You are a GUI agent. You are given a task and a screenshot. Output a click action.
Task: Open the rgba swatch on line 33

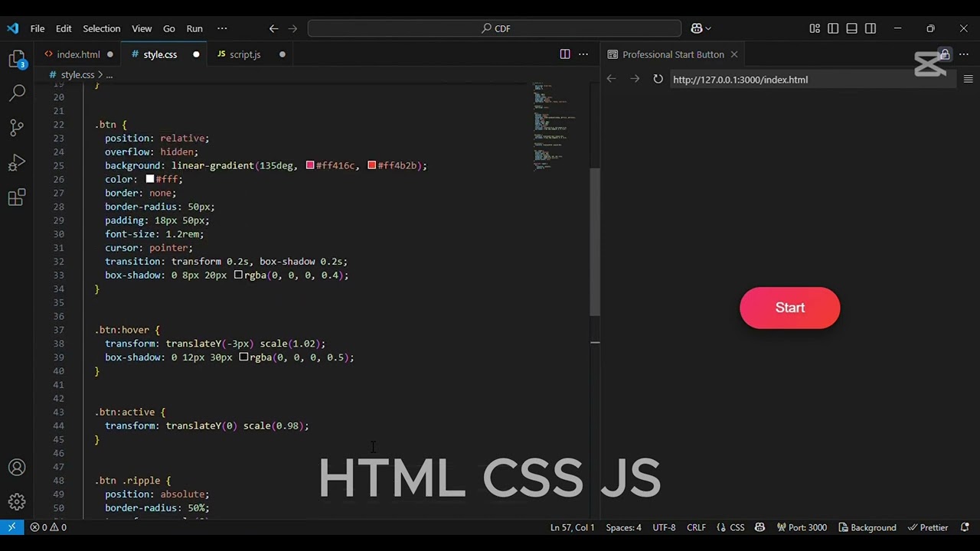(238, 275)
